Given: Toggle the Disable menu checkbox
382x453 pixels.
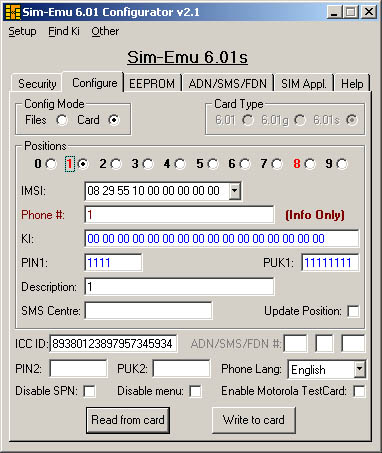Looking at the screenshot, I should pyautogui.click(x=195, y=391).
